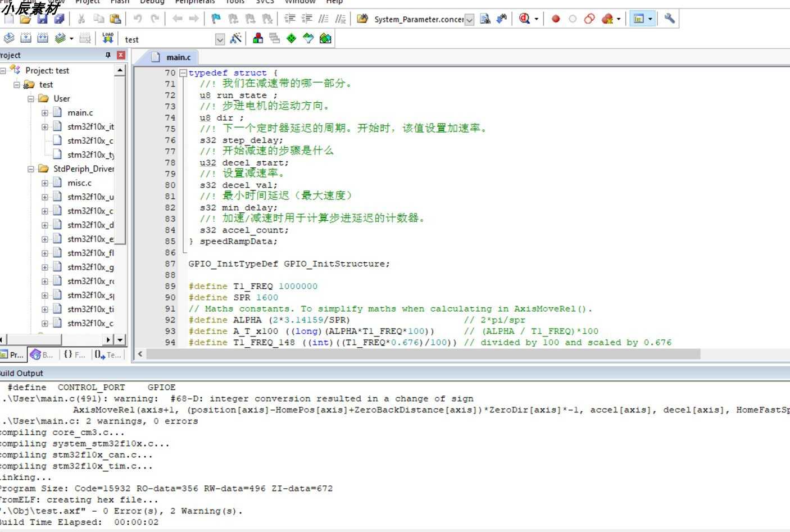Click the Find in Files icon
This screenshot has width=790, height=532.
pos(485,19)
